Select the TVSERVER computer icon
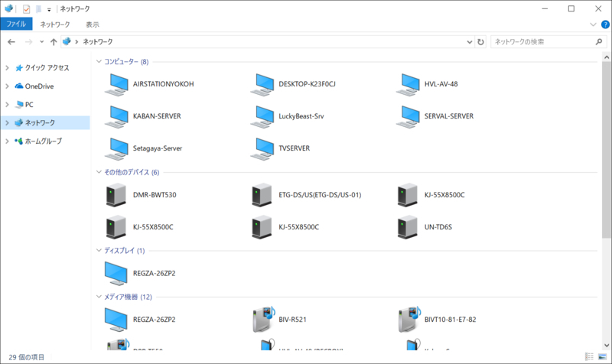 pyautogui.click(x=262, y=148)
